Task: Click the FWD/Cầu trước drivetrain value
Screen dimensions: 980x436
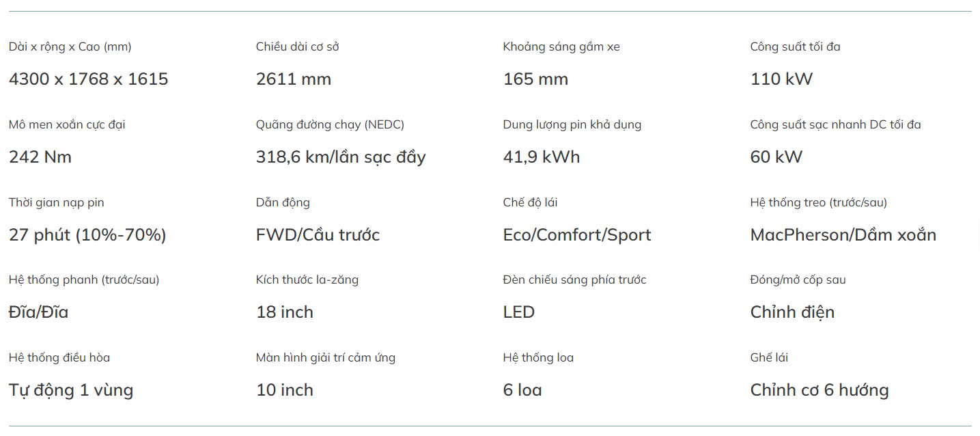Action: tap(318, 235)
